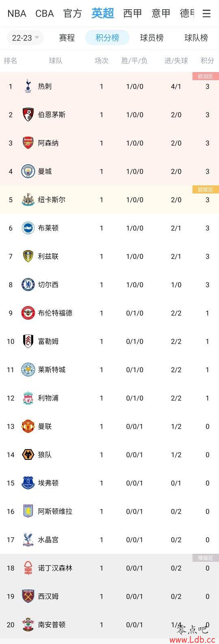Open the 布伦特福德 team name link

pos(55,313)
